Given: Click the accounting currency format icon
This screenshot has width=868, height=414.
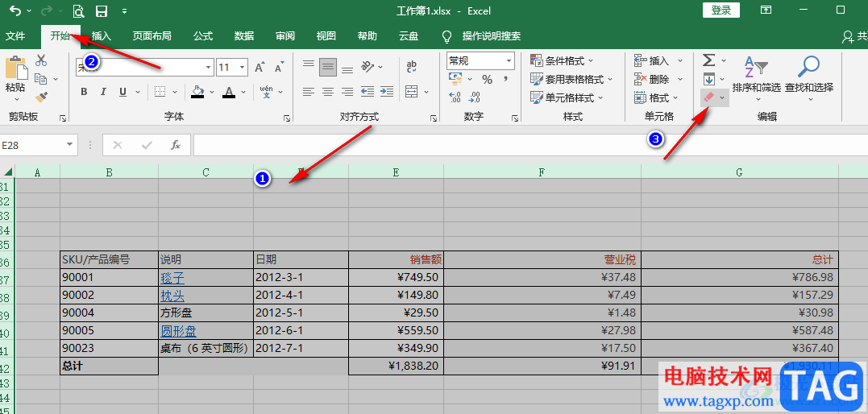Looking at the screenshot, I should coord(455,79).
